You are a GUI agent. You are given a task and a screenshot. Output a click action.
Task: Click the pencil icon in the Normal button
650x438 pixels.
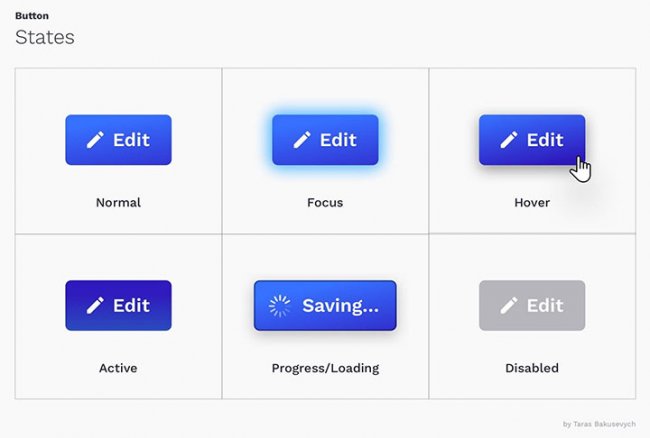[95, 140]
